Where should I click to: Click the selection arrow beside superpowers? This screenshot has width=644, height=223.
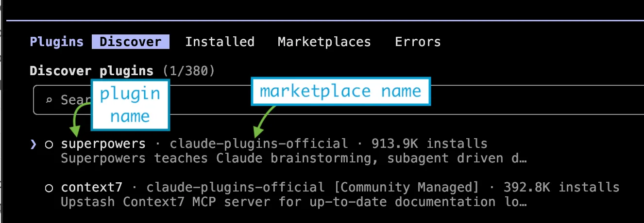pyautogui.click(x=33, y=144)
